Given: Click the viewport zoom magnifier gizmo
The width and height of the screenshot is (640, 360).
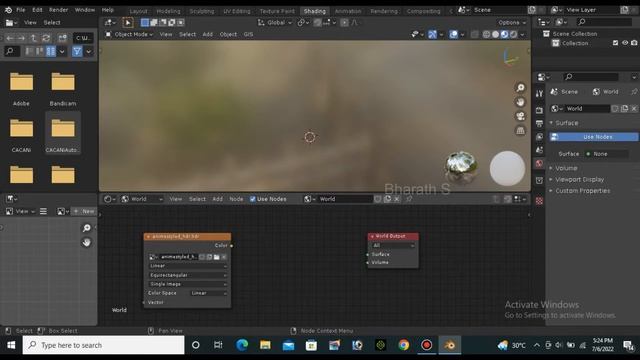Looking at the screenshot, I should pyautogui.click(x=520, y=88).
